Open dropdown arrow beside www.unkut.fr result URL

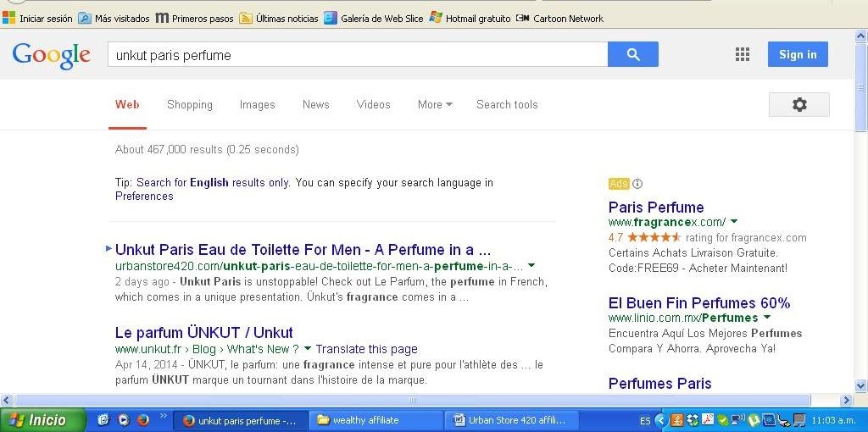pos(308,349)
